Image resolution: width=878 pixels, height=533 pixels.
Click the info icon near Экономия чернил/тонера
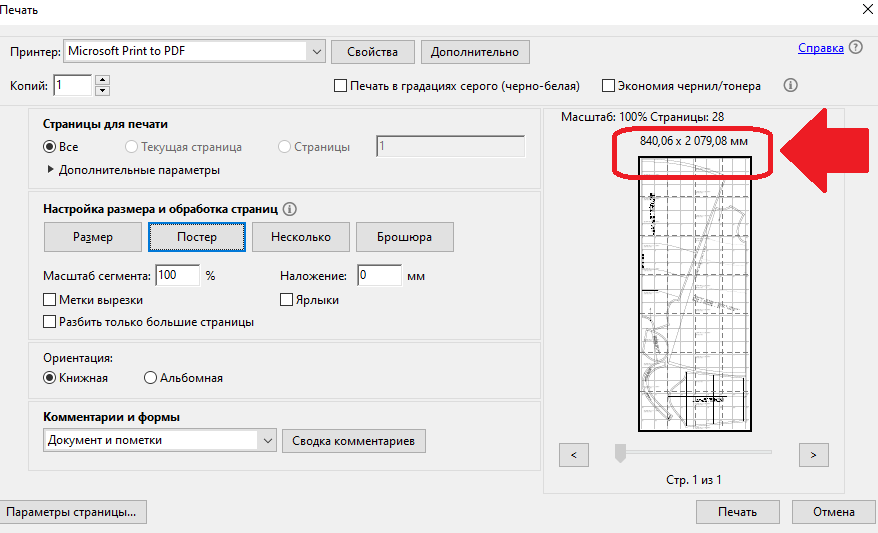[790, 86]
